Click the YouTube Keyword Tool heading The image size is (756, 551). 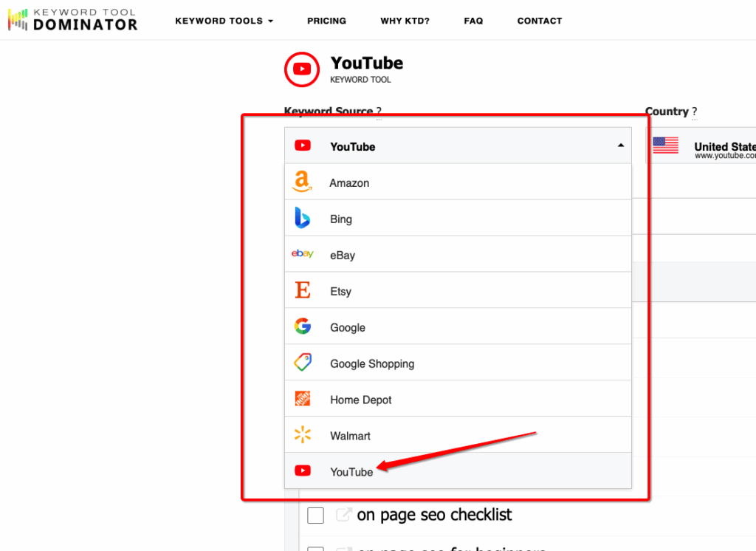coord(366,69)
